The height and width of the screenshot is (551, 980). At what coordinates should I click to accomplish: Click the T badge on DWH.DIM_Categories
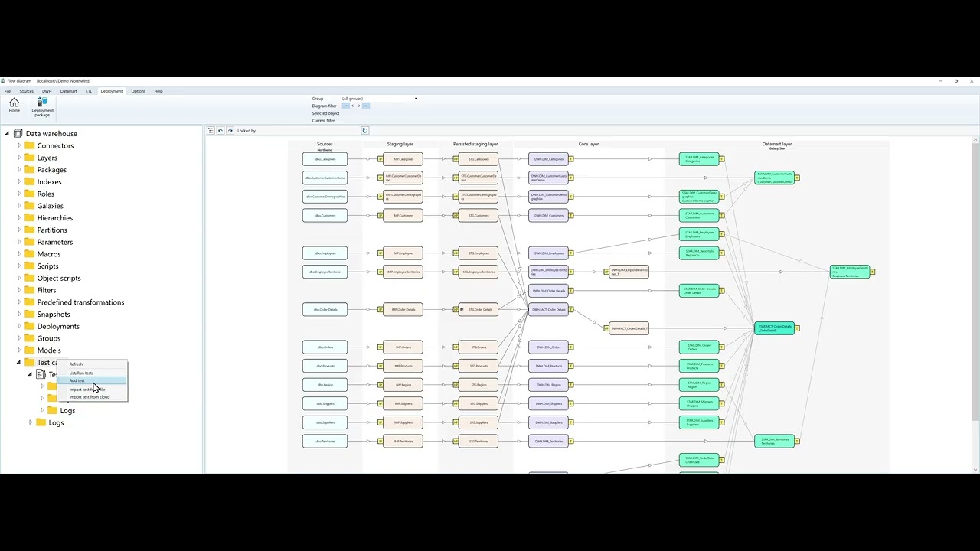(x=571, y=159)
